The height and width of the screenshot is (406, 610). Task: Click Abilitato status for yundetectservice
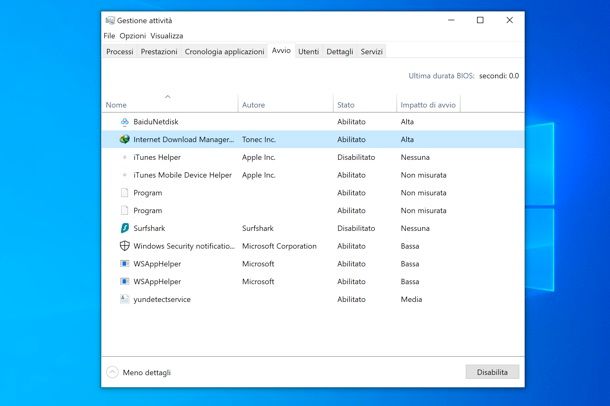click(x=351, y=299)
